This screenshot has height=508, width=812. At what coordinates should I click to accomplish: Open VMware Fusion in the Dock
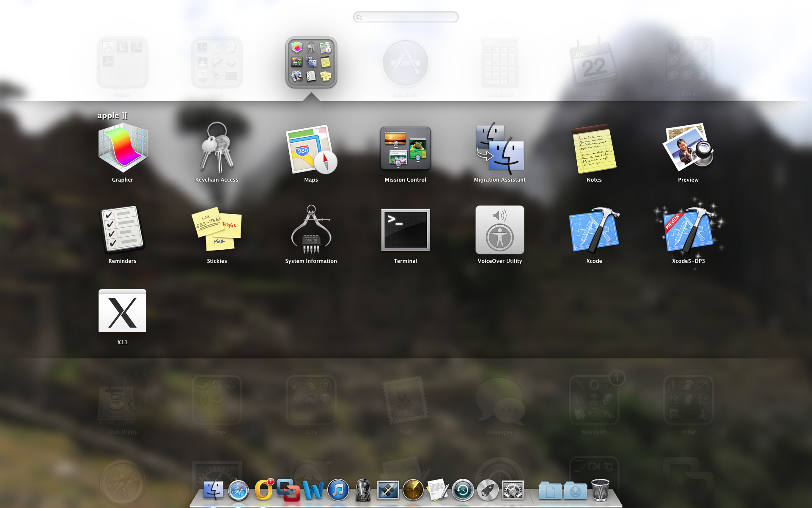pyautogui.click(x=288, y=490)
